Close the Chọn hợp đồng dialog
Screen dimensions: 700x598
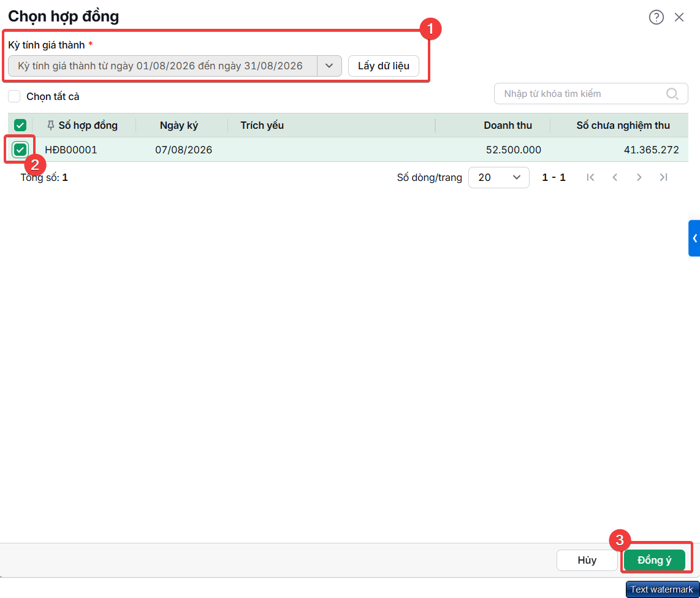[x=679, y=17]
